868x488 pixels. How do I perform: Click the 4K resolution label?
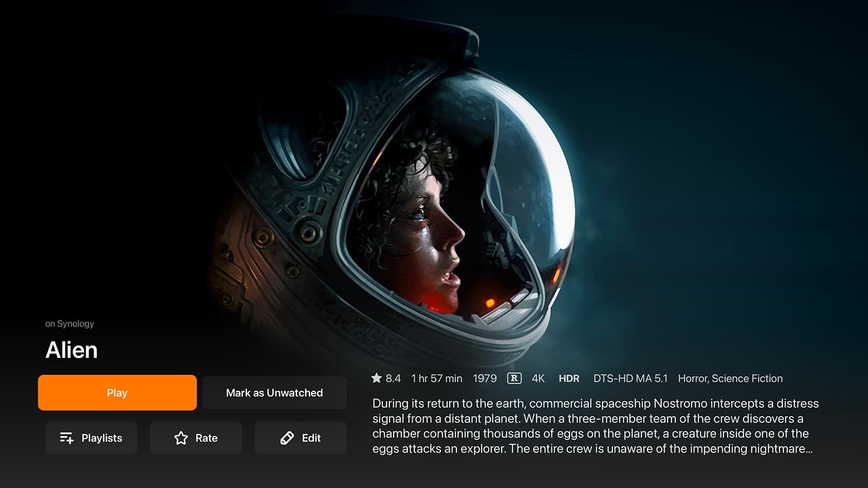(x=538, y=378)
